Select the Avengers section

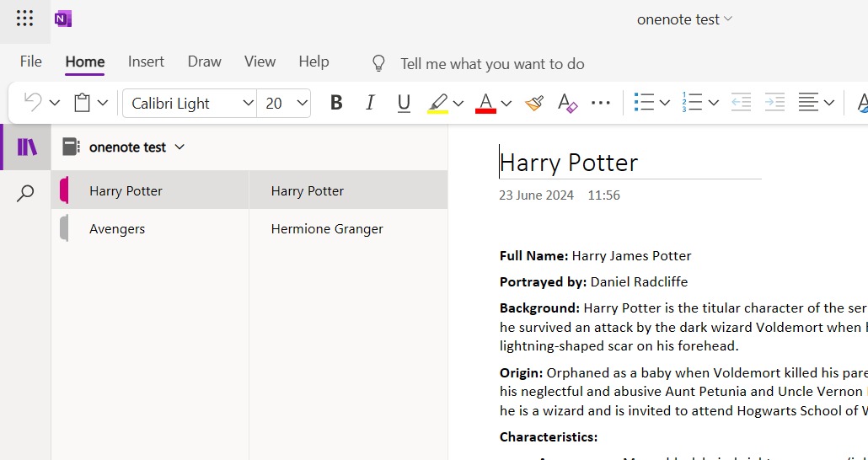pos(150,228)
